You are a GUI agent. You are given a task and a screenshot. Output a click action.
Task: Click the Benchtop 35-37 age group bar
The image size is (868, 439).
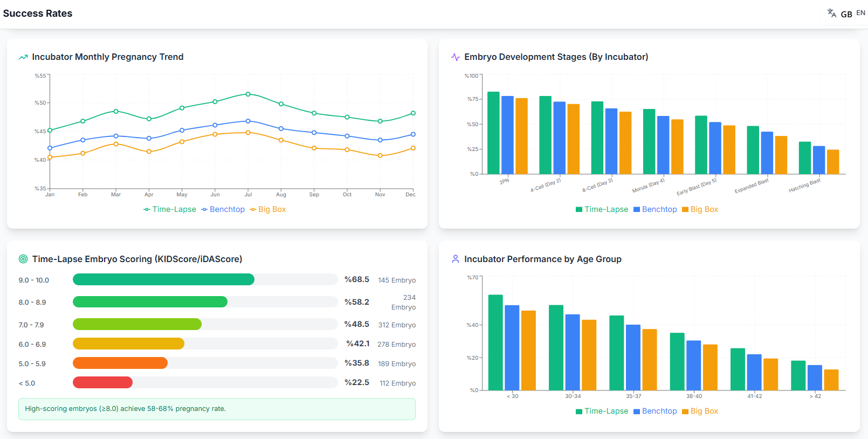click(x=633, y=357)
